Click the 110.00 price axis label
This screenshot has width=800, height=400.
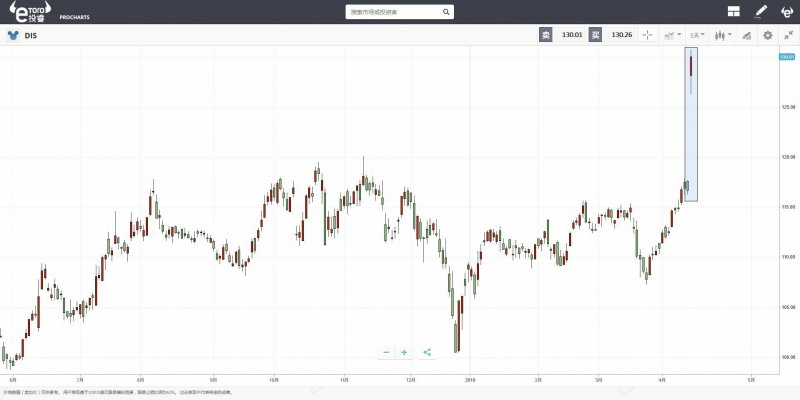coord(789,257)
